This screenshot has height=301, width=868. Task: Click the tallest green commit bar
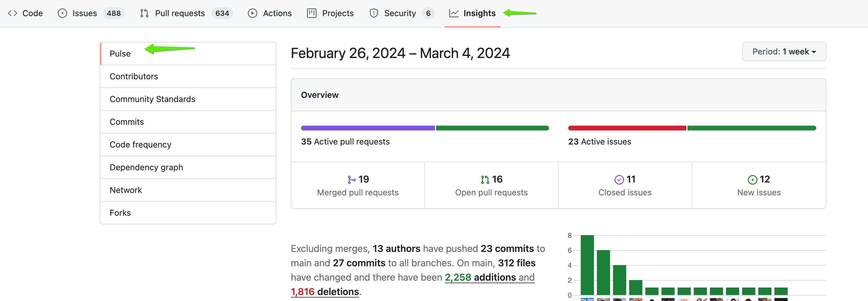pos(587,265)
